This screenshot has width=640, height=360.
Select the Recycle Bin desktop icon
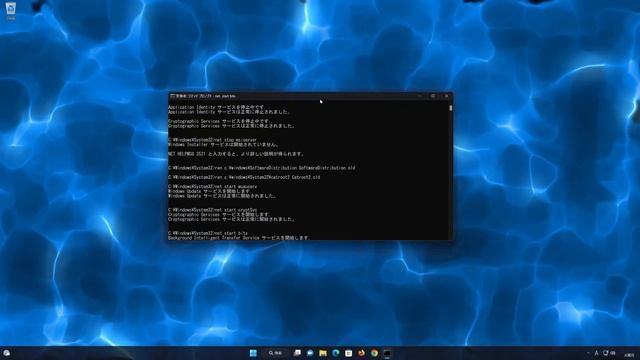[x=11, y=11]
